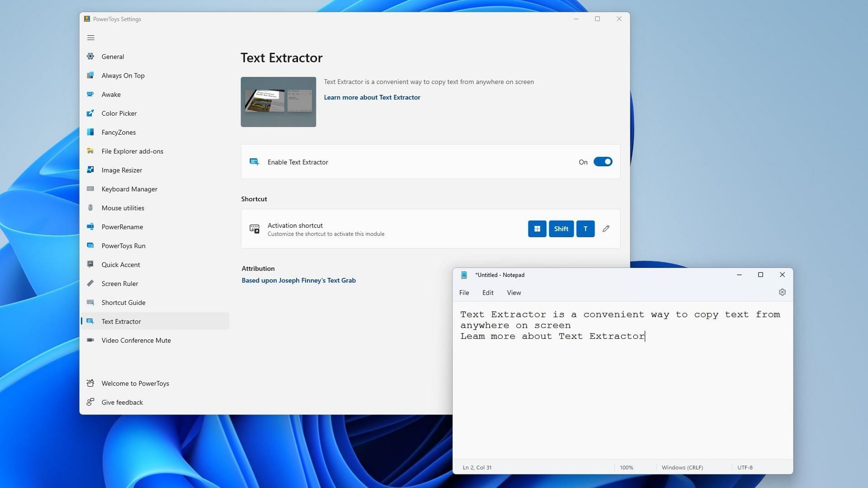Viewport: 868px width, 488px height.
Task: Select the Keyboard Manager icon
Action: point(90,189)
